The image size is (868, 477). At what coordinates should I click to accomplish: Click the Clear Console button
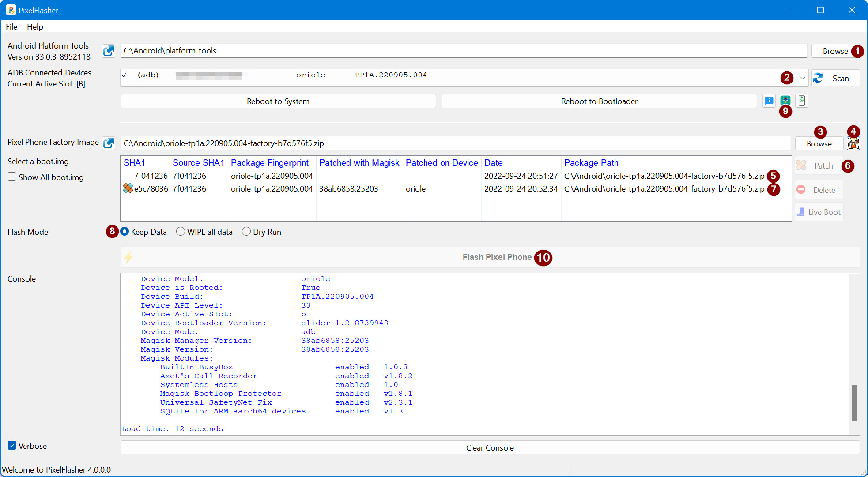click(x=490, y=448)
